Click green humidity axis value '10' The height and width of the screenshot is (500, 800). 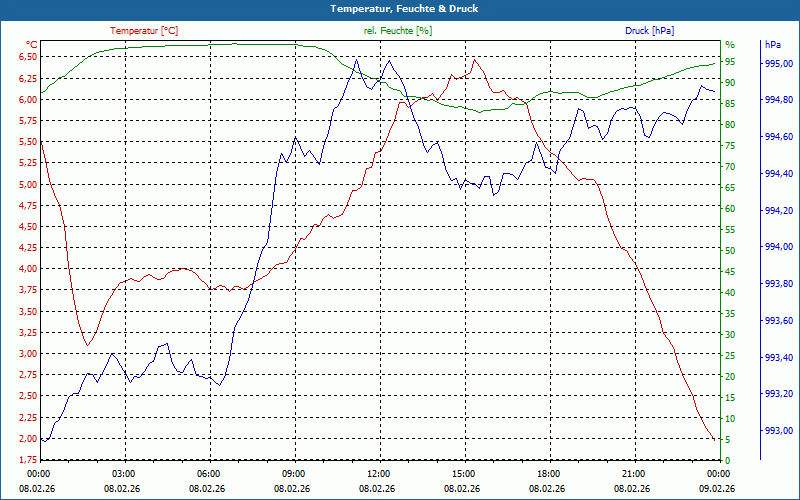(x=730, y=418)
